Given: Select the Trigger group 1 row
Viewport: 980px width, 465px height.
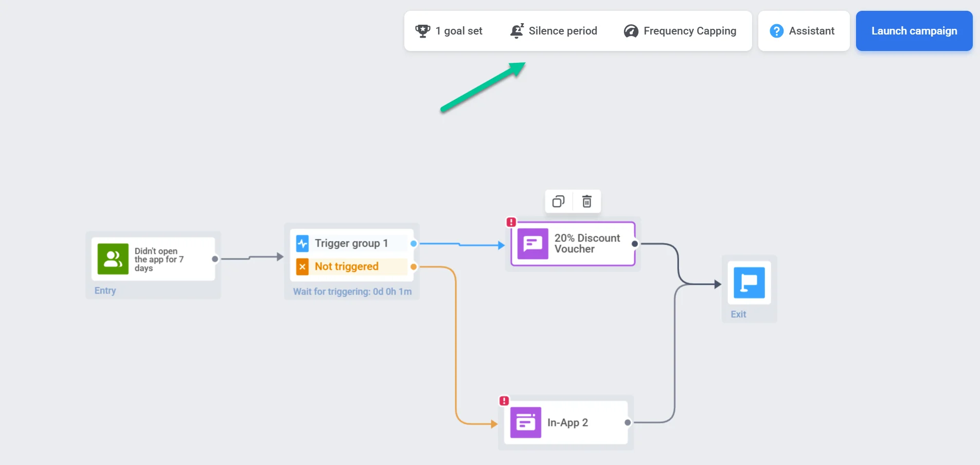Looking at the screenshot, I should pos(351,243).
